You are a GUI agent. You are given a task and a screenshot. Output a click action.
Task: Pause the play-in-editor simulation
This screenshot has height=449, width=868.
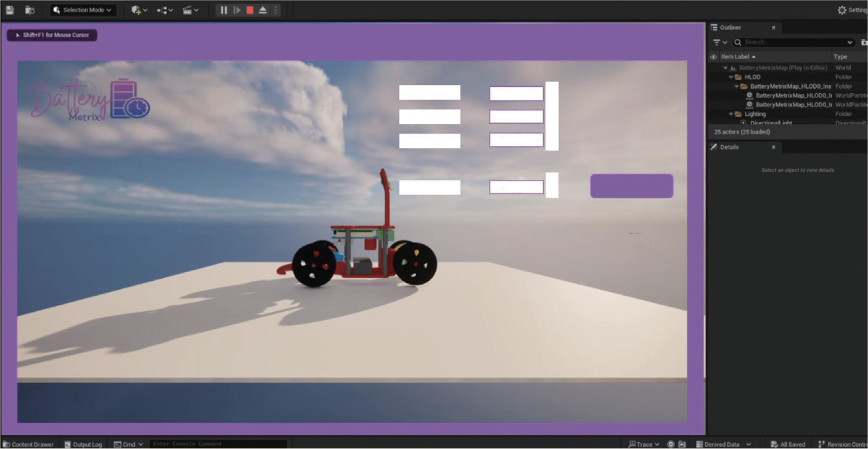tap(224, 10)
